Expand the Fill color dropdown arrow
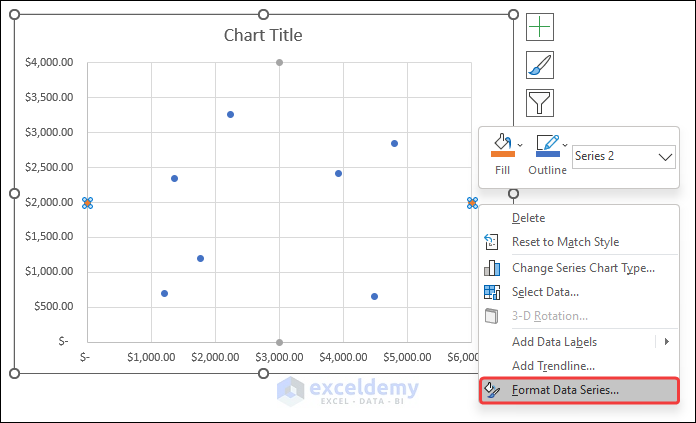 pos(520,145)
